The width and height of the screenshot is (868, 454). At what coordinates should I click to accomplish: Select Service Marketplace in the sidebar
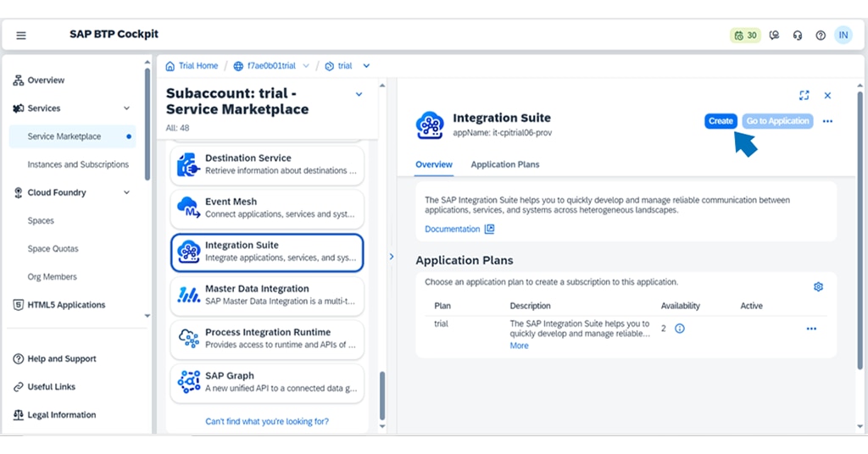pyautogui.click(x=73, y=136)
